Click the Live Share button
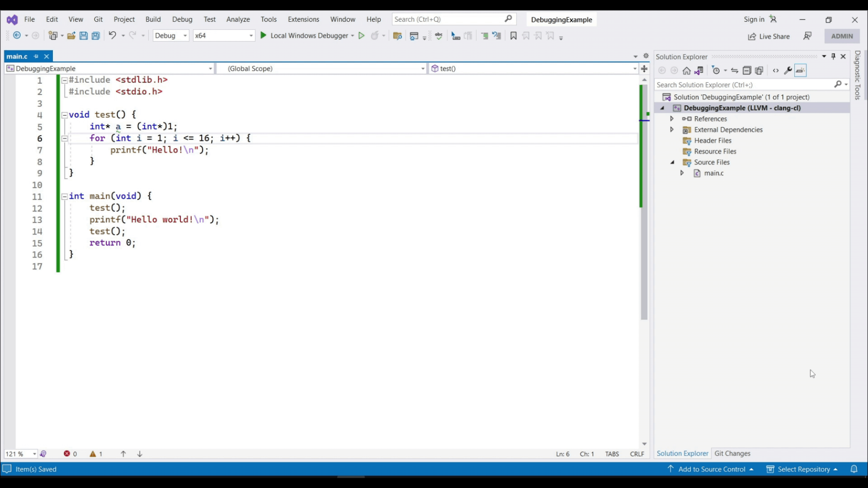This screenshot has height=488, width=868. [x=769, y=36]
